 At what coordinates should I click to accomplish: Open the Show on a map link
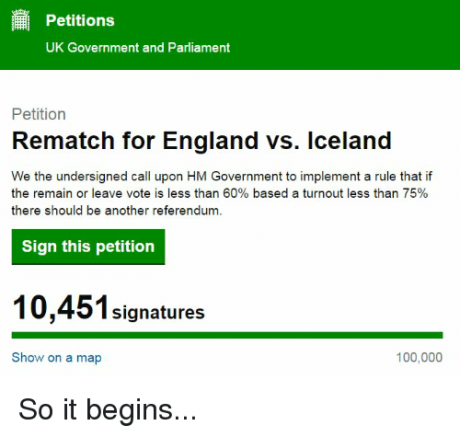click(x=57, y=358)
